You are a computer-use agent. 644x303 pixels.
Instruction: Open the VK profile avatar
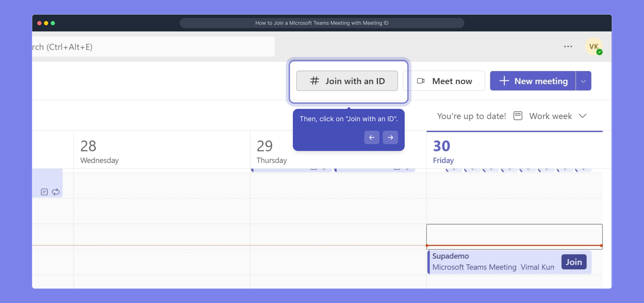tap(594, 47)
